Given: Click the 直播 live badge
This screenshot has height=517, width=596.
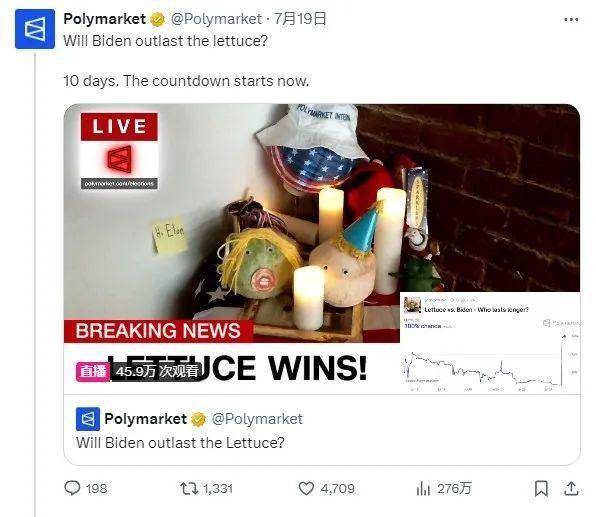Looking at the screenshot, I should pyautogui.click(x=92, y=371).
